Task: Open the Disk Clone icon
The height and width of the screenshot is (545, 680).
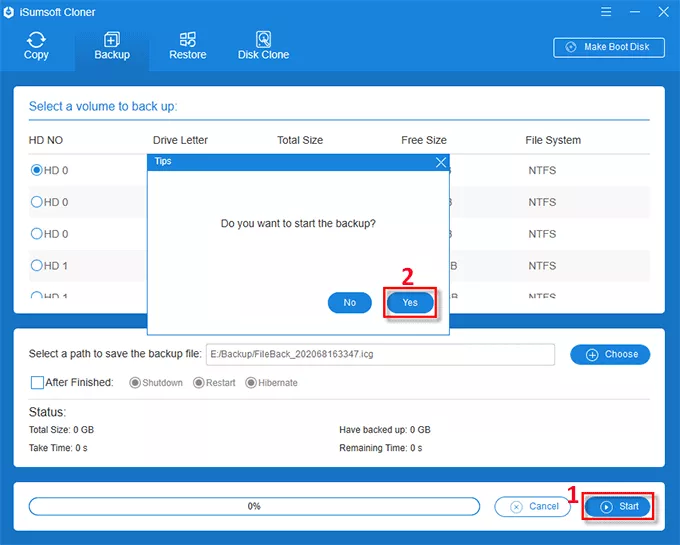Action: [263, 40]
